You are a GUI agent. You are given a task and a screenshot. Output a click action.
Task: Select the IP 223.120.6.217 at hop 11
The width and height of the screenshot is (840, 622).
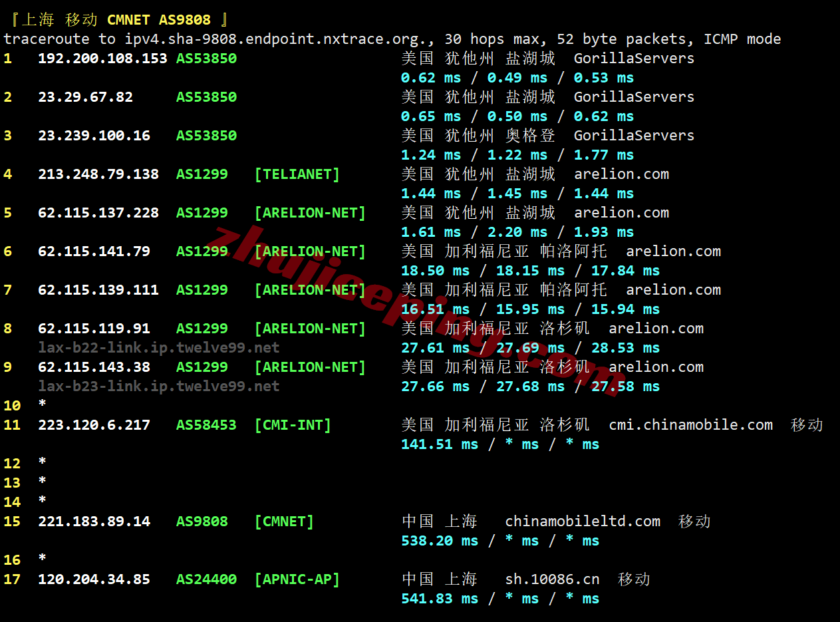[x=94, y=425]
